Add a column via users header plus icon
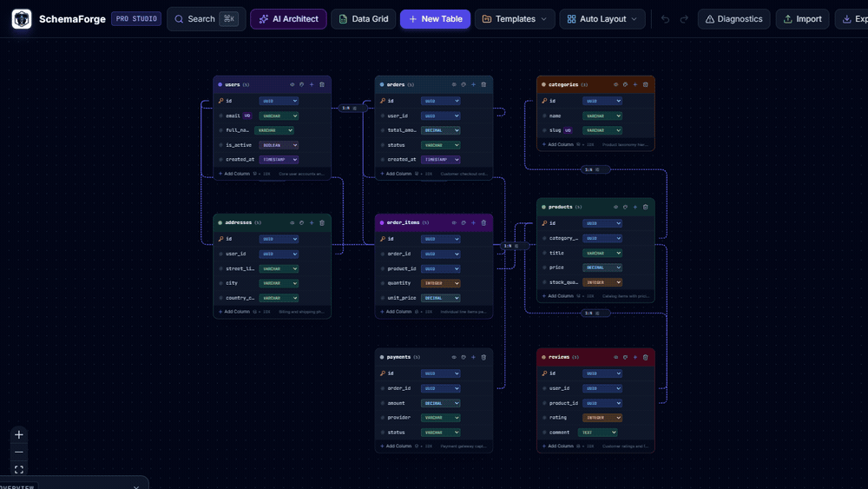Screen dimensions: 868x489 click(x=312, y=85)
